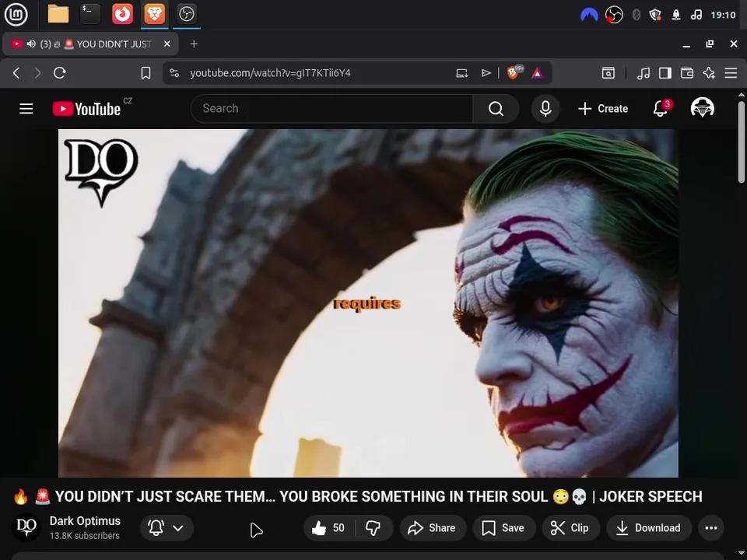Click the video title text
This screenshot has width=747, height=560.
click(x=357, y=496)
